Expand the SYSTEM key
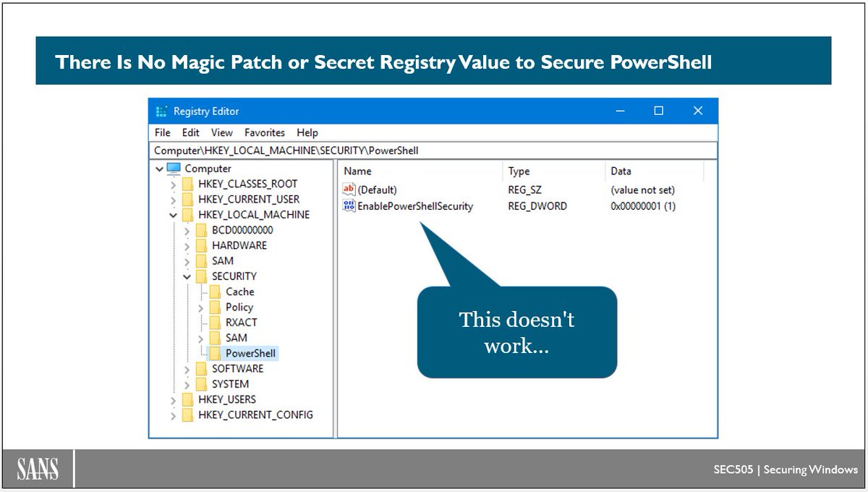Screen dimensions: 868x492 tap(187, 384)
